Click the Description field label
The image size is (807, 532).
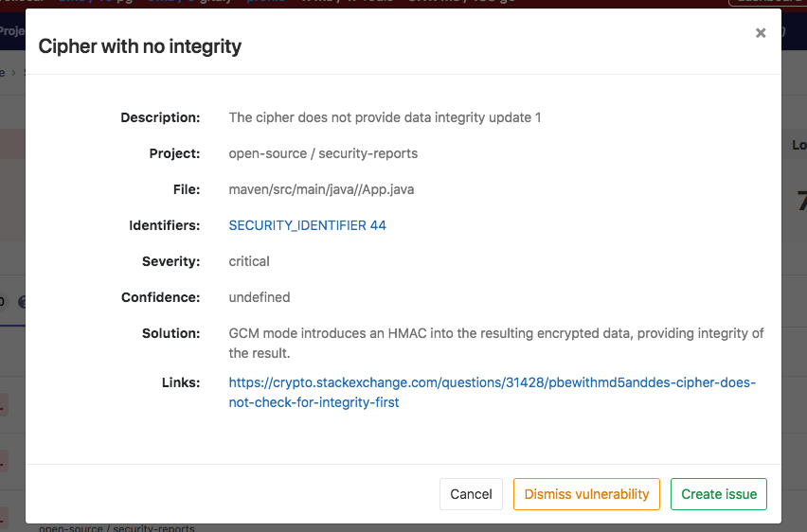point(160,117)
